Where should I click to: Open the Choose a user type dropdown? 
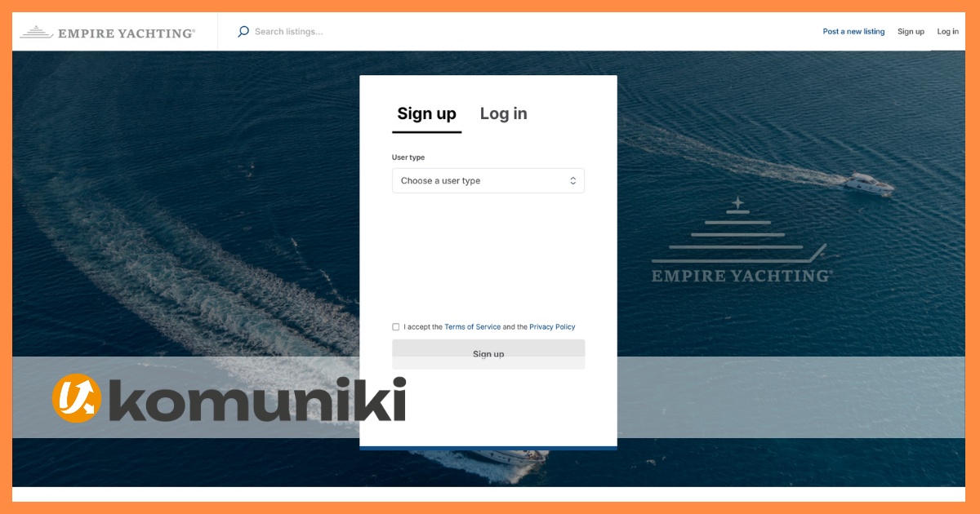488,181
